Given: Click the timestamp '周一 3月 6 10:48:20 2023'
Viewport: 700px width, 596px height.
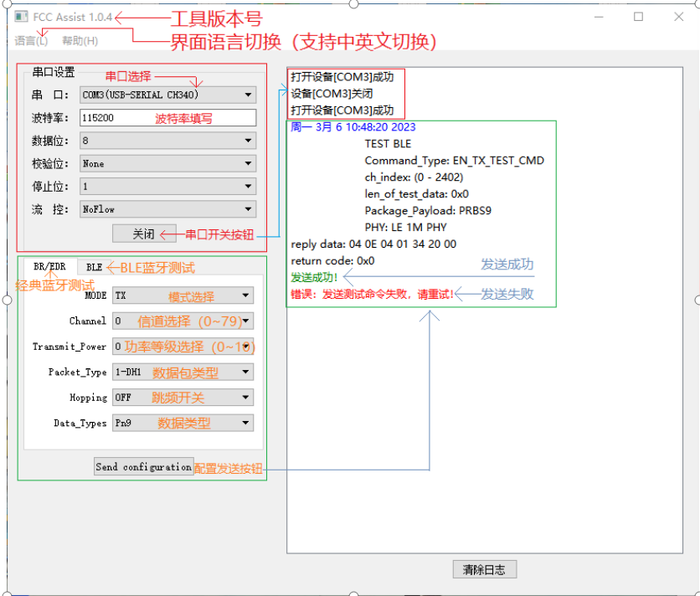Looking at the screenshot, I should click(353, 127).
